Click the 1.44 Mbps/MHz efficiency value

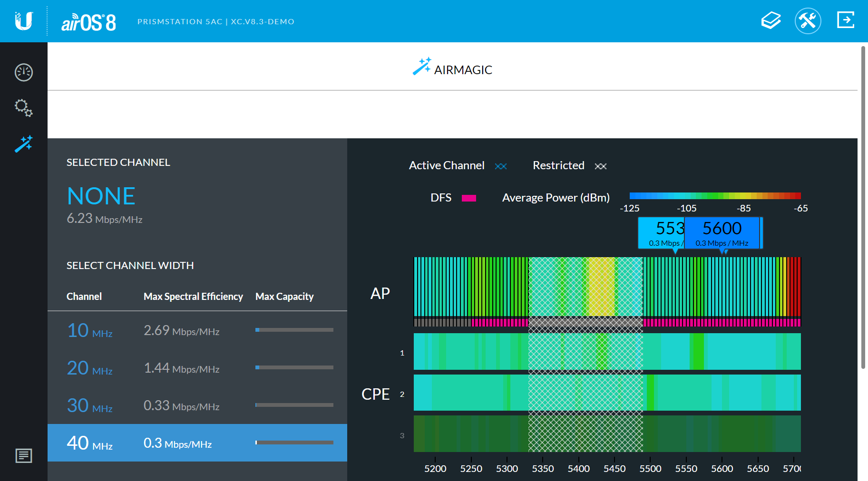182,368
